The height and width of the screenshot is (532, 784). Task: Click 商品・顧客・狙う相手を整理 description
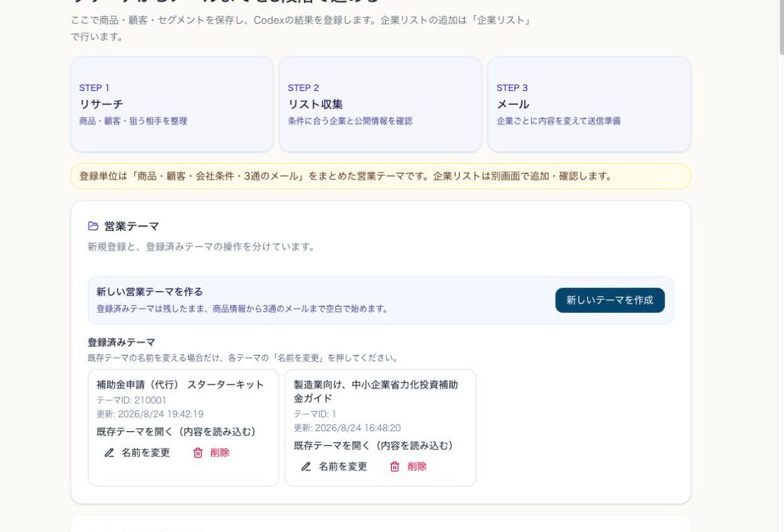133,121
